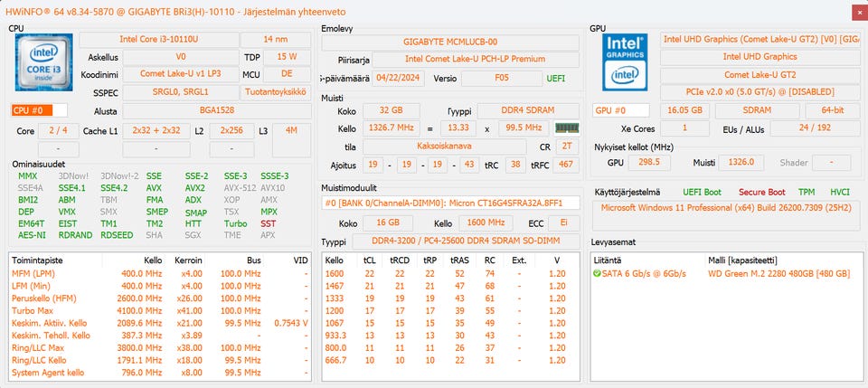The image size is (868, 388).
Task: Click the Ring/LLC Max row
Action: click(160, 347)
